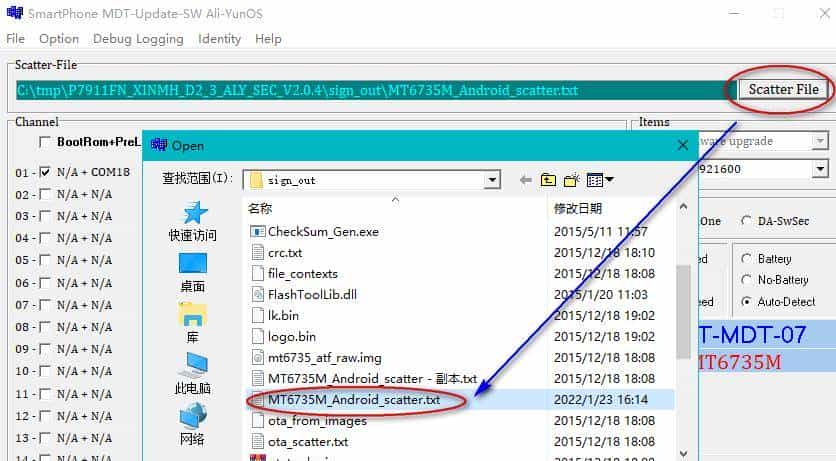
Task: Enable channel 08 checkbox
Action: coord(45,327)
